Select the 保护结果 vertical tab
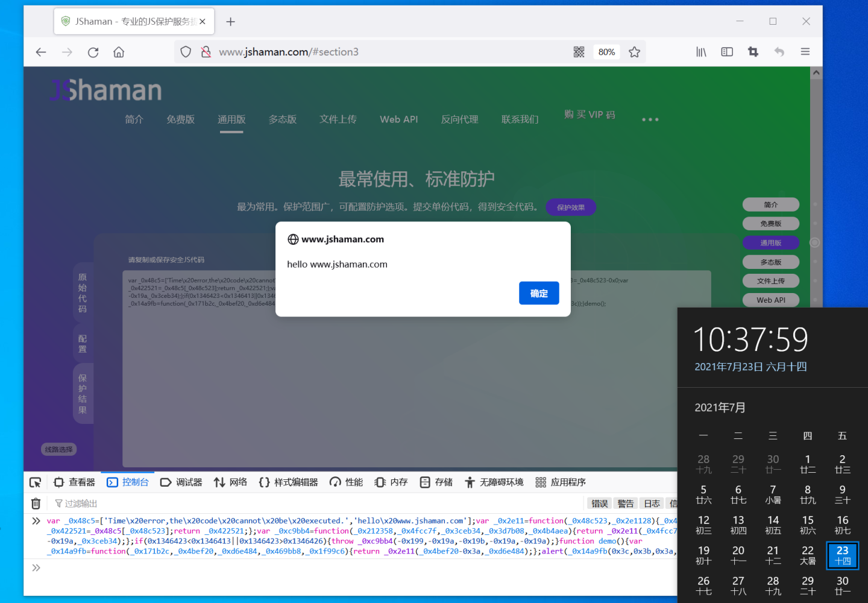The image size is (868, 603). point(83,394)
